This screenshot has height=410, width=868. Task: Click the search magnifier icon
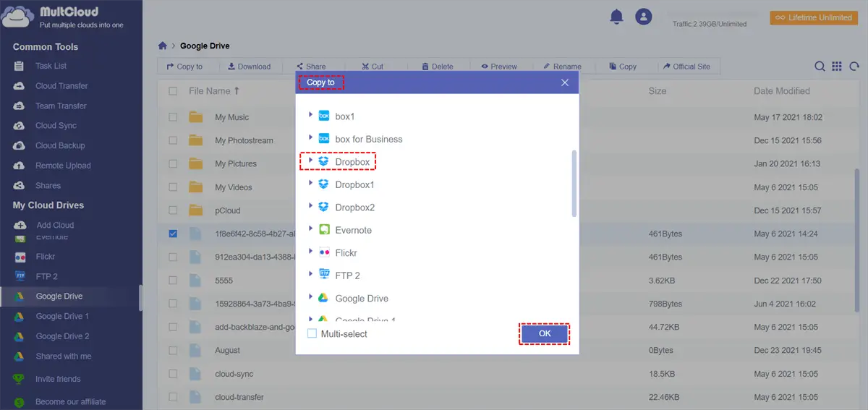pos(820,67)
